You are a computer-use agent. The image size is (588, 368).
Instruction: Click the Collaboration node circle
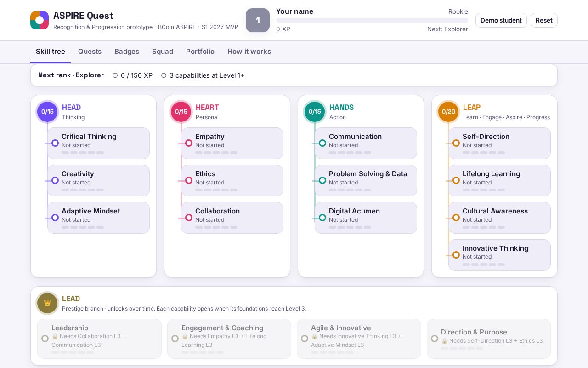coord(189,218)
